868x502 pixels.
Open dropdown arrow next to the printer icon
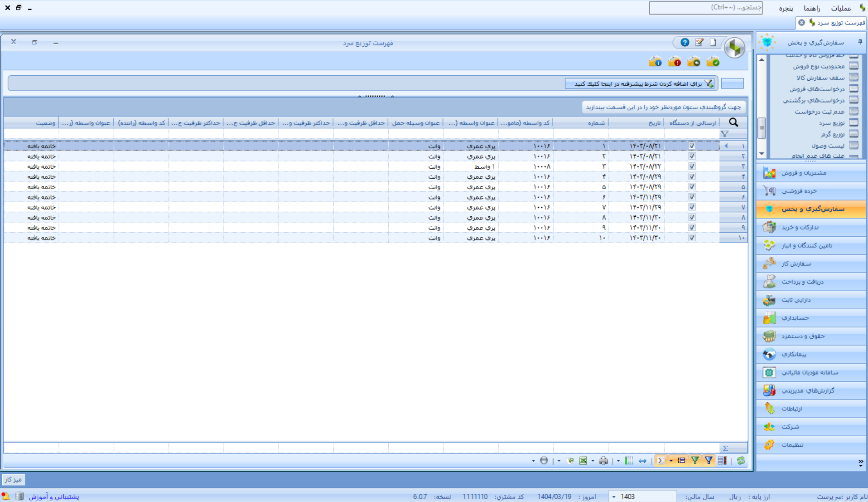(593, 461)
